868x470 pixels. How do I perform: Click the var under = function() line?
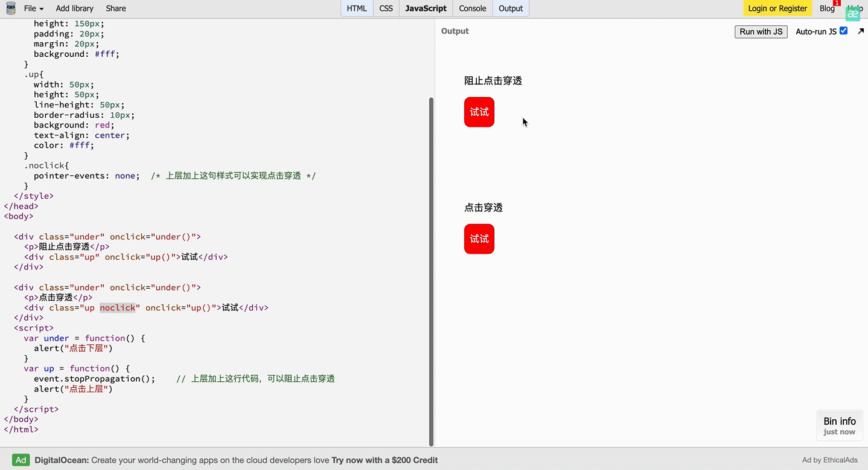point(85,338)
